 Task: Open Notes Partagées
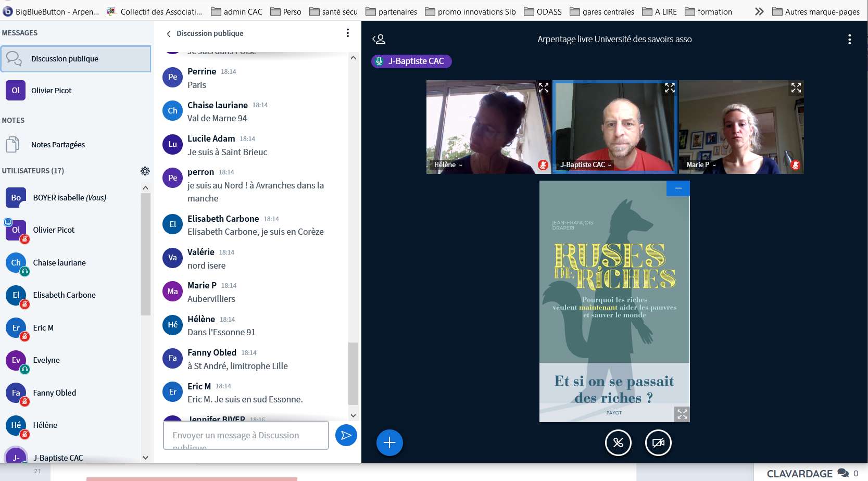pos(57,145)
